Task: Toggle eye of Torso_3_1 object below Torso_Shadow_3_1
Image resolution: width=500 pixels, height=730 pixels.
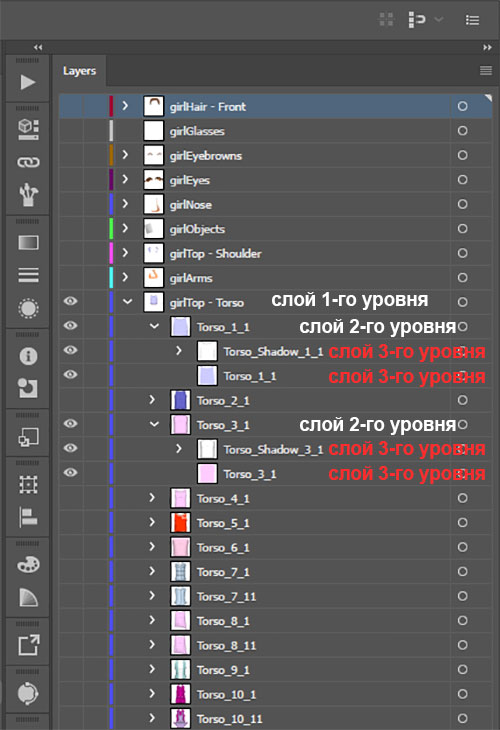Action: tap(70, 473)
